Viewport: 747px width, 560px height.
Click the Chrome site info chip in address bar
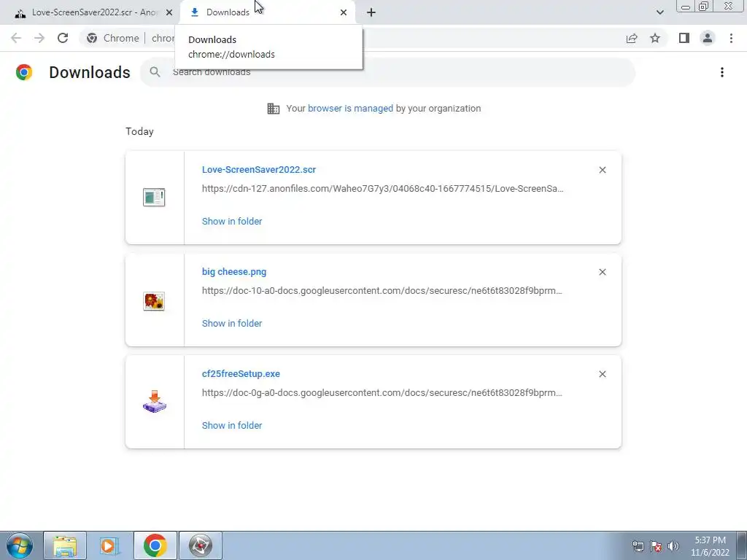(x=113, y=38)
